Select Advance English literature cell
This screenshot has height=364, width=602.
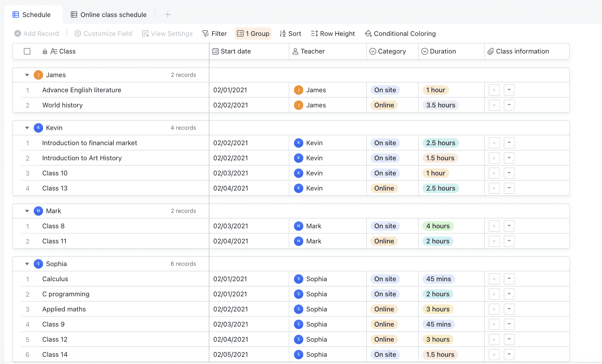123,90
